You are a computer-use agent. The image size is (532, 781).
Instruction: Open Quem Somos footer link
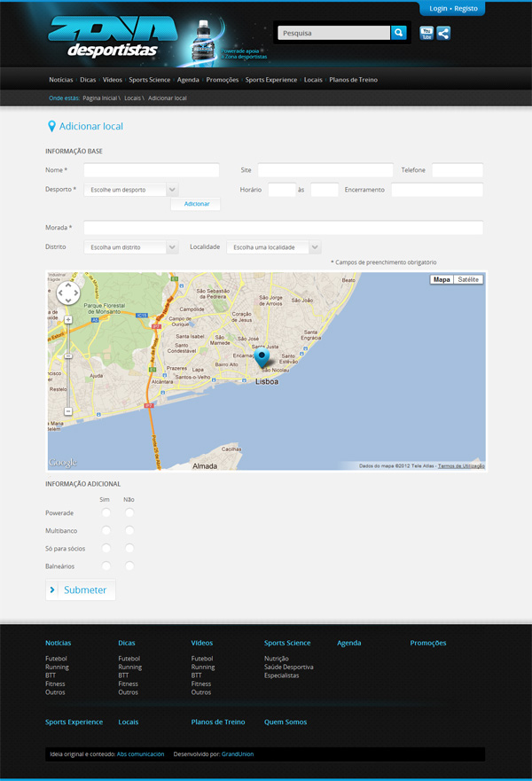286,722
